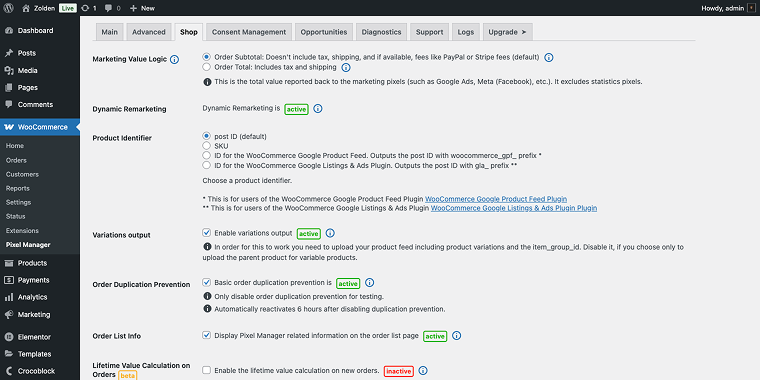Switch to the Logs tab
760x380 pixels.
point(466,32)
